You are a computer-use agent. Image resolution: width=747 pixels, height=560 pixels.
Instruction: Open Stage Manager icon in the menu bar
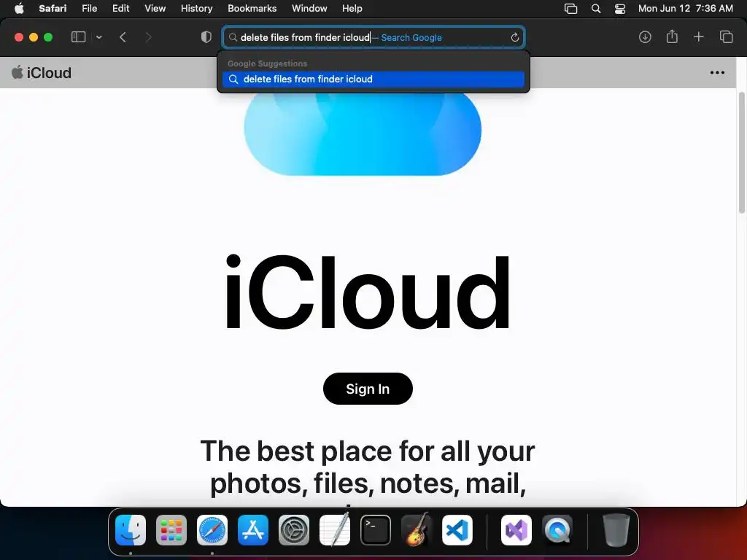[570, 9]
